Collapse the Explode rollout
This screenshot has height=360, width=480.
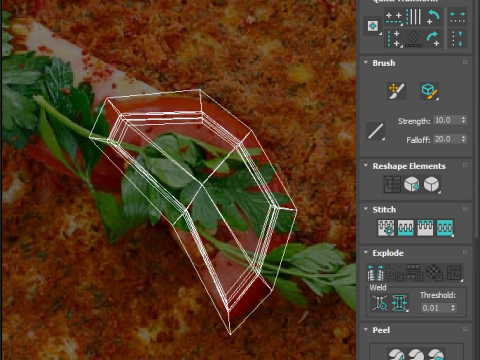point(366,252)
